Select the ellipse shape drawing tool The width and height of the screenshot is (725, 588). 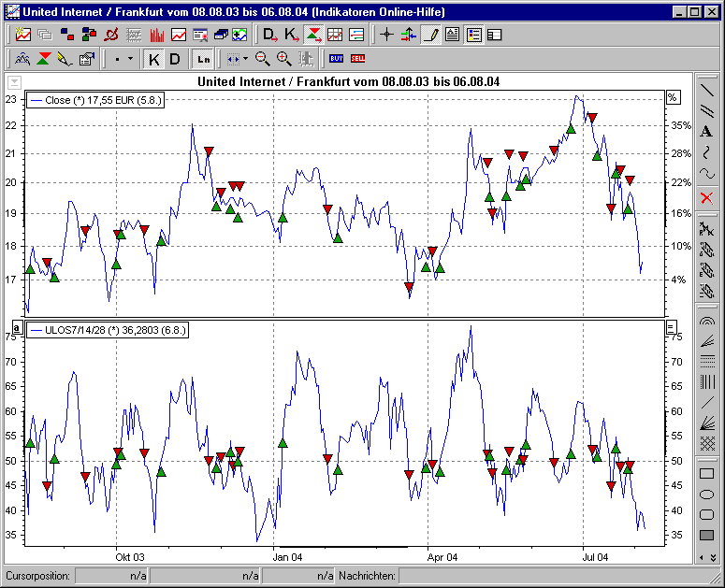tap(706, 495)
